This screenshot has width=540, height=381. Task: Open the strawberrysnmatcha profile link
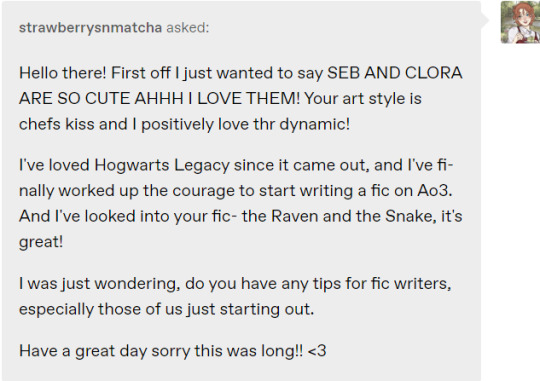(90, 28)
